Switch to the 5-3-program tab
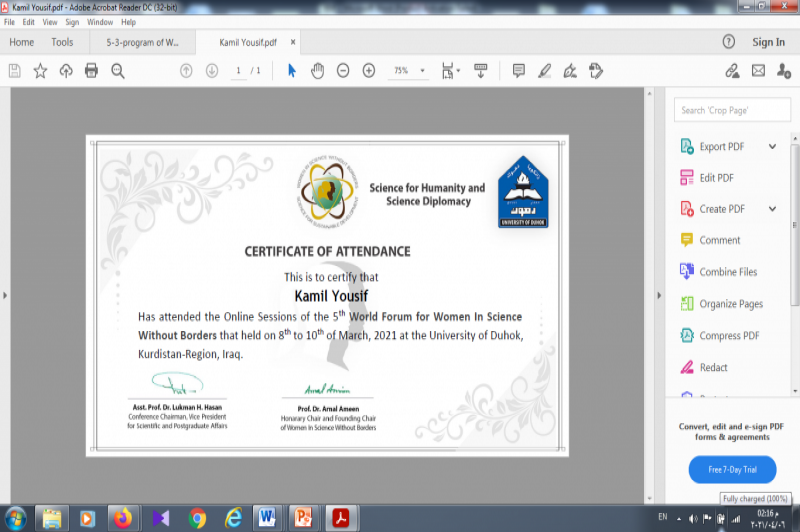800x532 pixels. (x=143, y=42)
